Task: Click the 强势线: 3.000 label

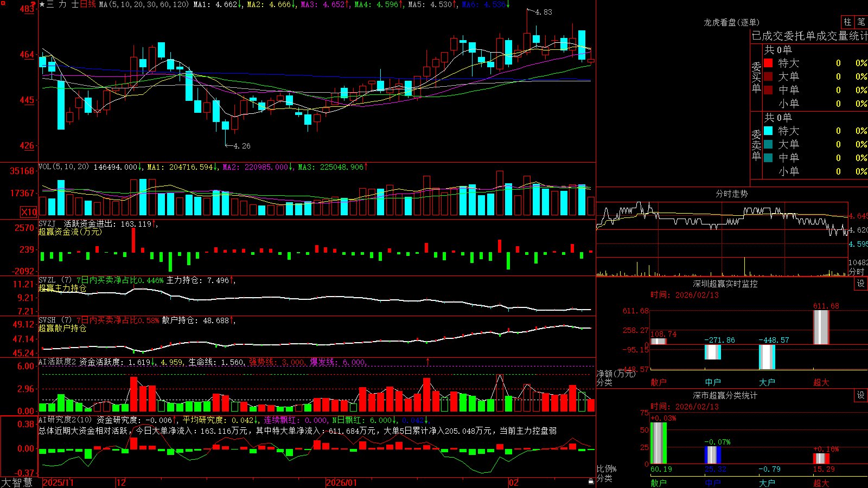Action: [277, 362]
